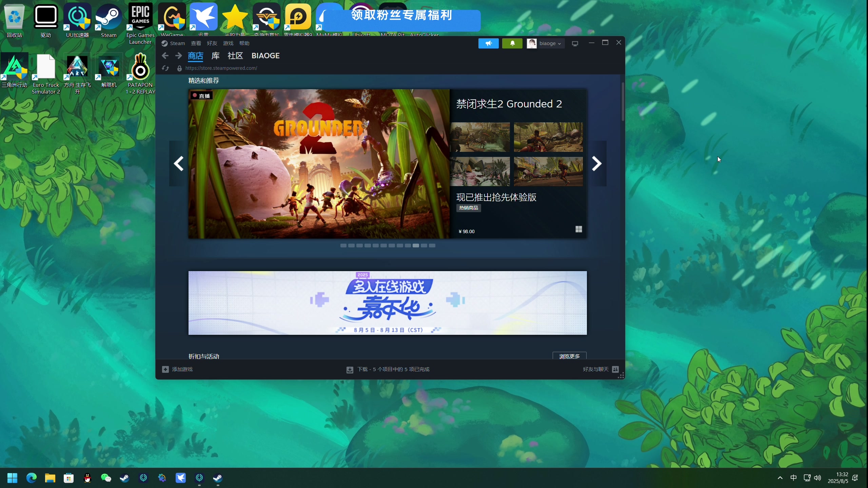Open Microsoft Edge from the taskbar
868x488 pixels.
point(32,478)
